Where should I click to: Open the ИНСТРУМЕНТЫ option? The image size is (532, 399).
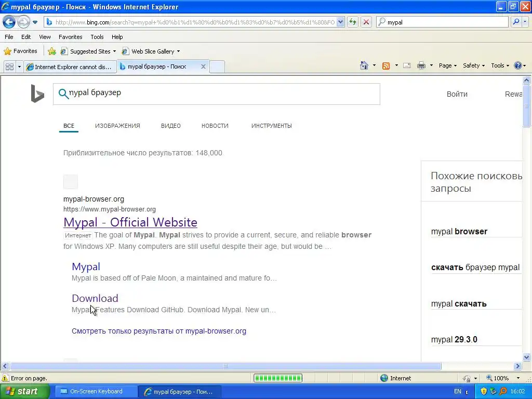tap(271, 126)
